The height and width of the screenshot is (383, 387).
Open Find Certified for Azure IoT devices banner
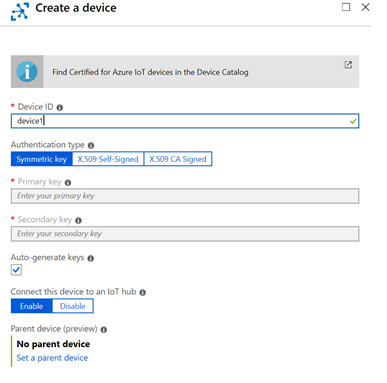[x=185, y=72]
